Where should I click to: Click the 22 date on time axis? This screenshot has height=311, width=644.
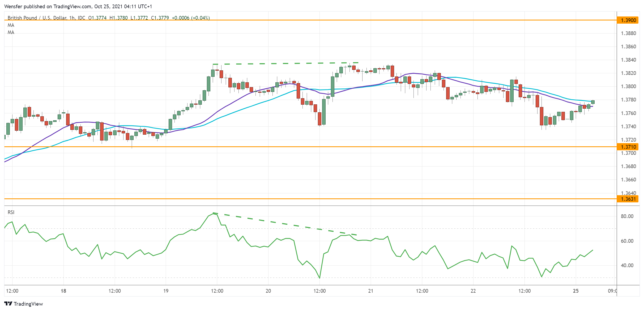(x=473, y=291)
